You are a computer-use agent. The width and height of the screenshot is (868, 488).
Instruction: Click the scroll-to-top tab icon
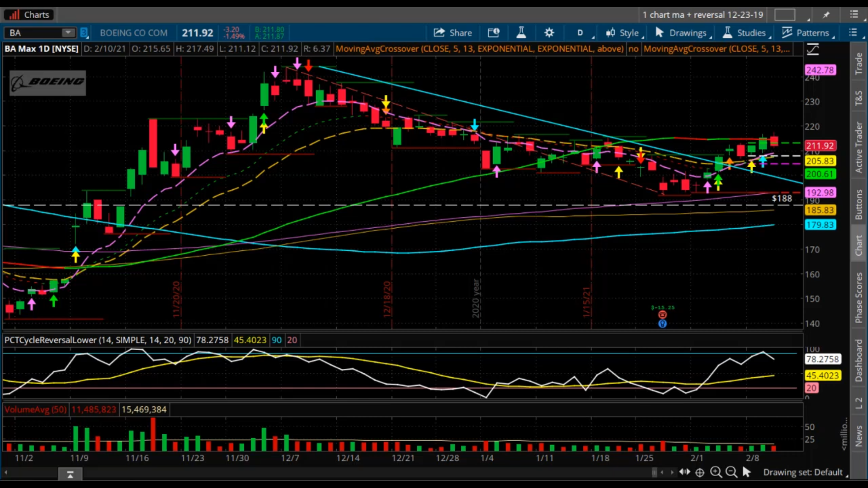[70, 474]
